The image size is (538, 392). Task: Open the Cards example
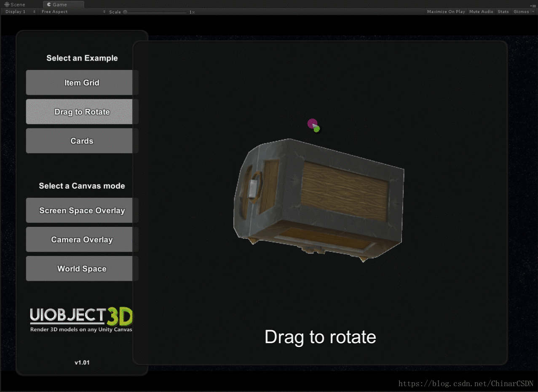click(x=82, y=141)
